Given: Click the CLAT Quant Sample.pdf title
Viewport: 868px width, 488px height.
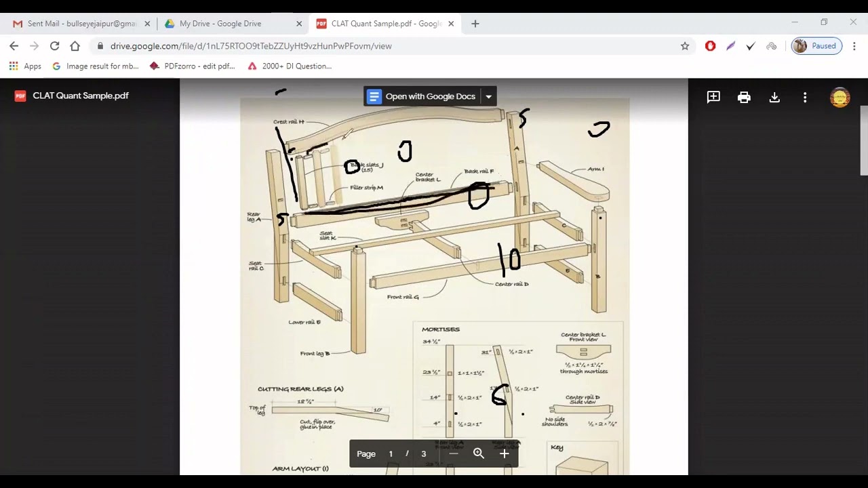Looking at the screenshot, I should click(81, 96).
